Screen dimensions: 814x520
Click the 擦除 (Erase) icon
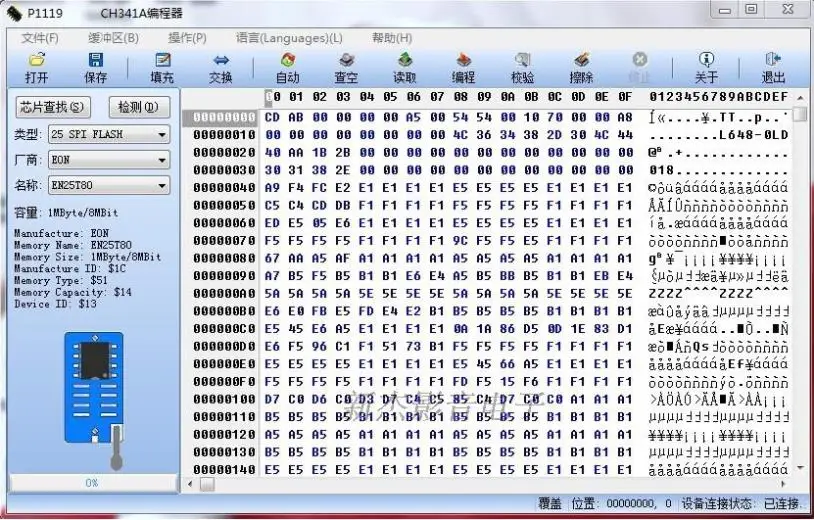click(581, 60)
